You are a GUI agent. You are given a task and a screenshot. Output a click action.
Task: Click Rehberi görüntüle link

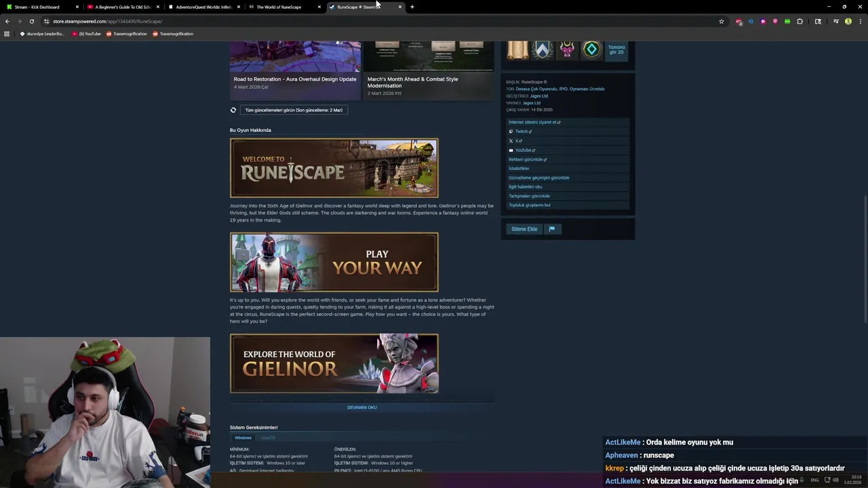[x=528, y=159]
